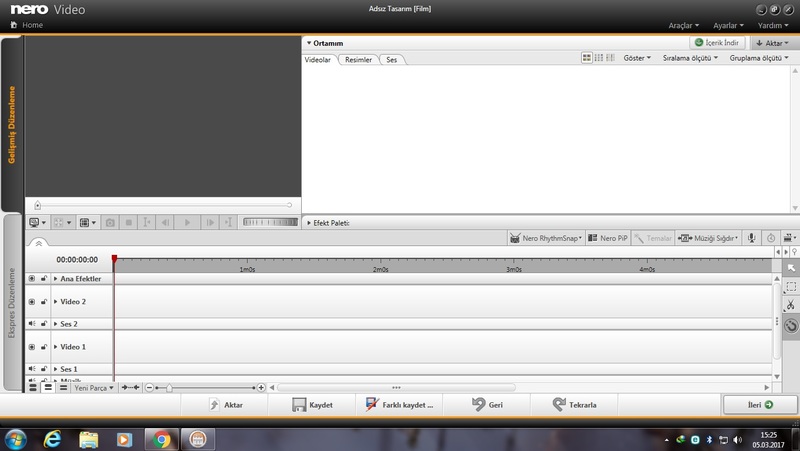Select the arrow pointer tool

(791, 268)
